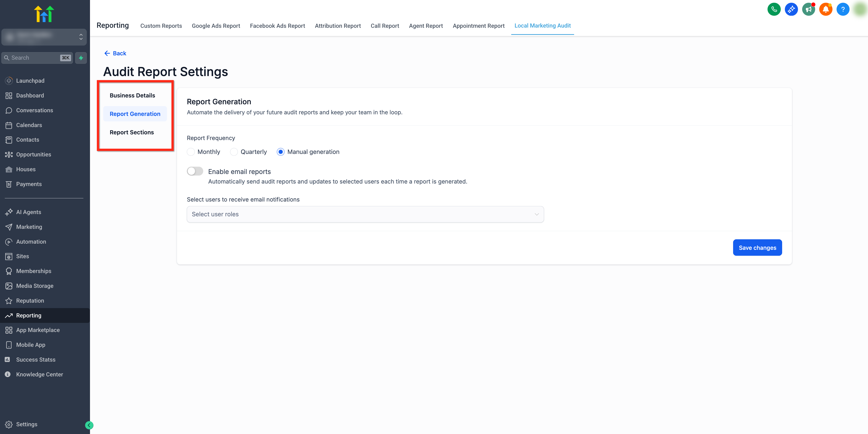The image size is (868, 434).
Task: Open the Report Sections tab
Action: pyautogui.click(x=131, y=132)
